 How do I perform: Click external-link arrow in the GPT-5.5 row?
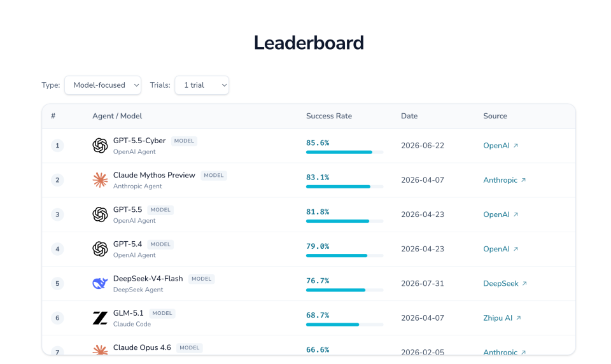coord(516,214)
